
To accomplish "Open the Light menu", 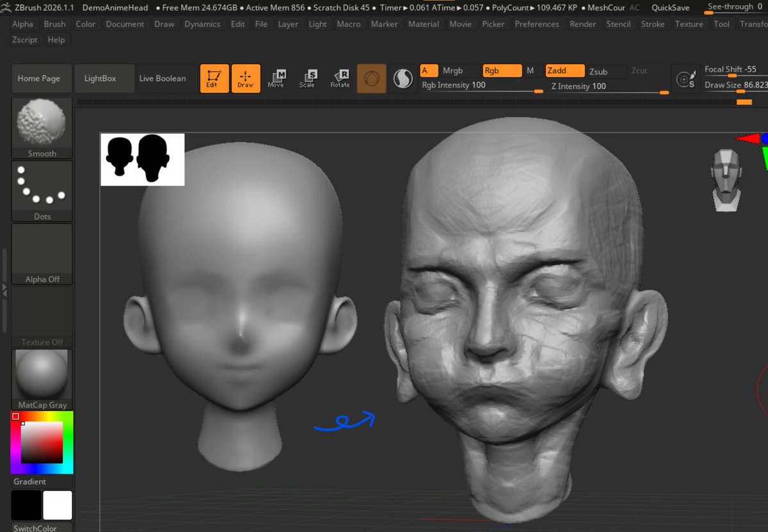I will (317, 24).
